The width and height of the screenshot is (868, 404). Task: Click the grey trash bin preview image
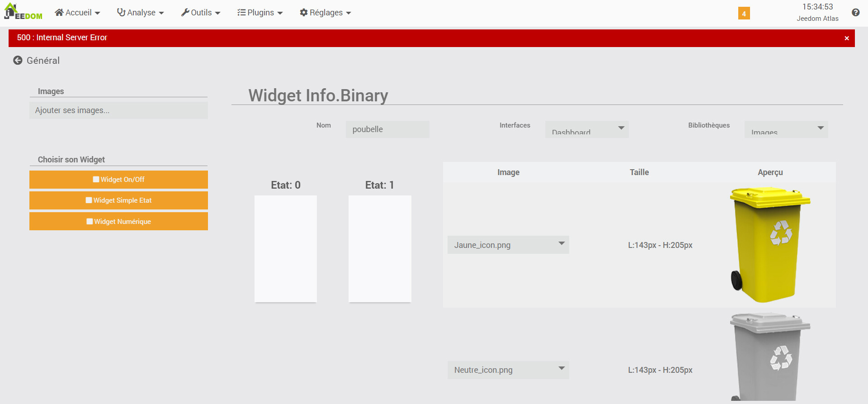(x=769, y=357)
